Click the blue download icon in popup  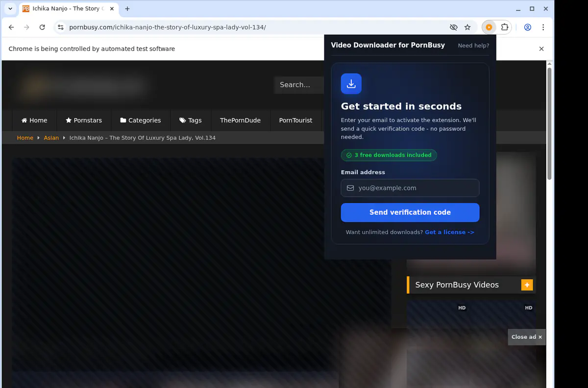coord(351,84)
